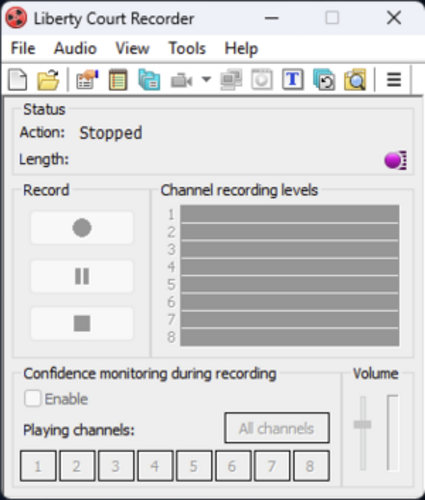Click channel 8 recording level bar
Viewport: 425px width, 500px height.
289,337
